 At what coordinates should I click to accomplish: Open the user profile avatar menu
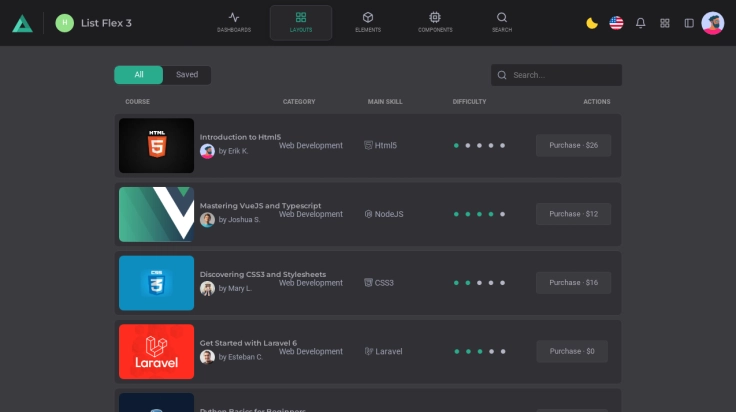(713, 23)
